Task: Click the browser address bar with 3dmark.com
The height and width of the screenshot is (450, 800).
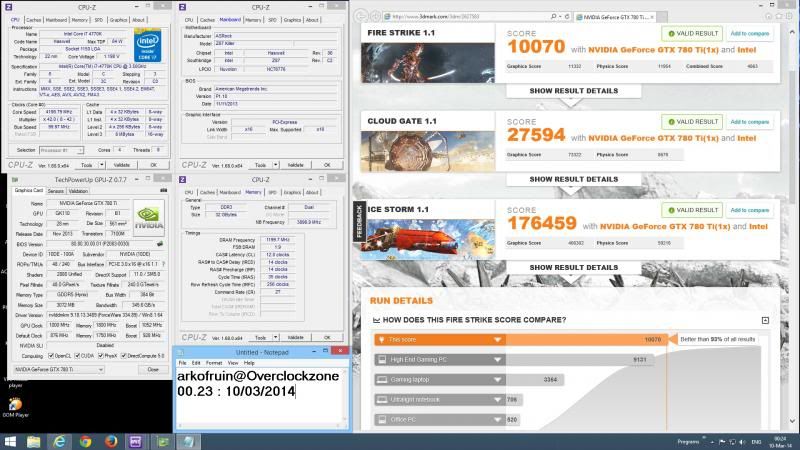Action: click(x=470, y=15)
